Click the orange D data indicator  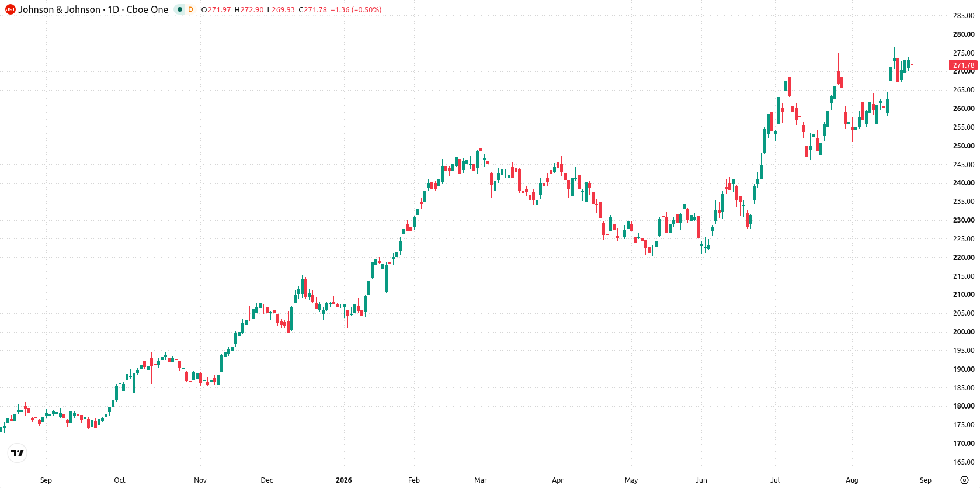tap(190, 9)
